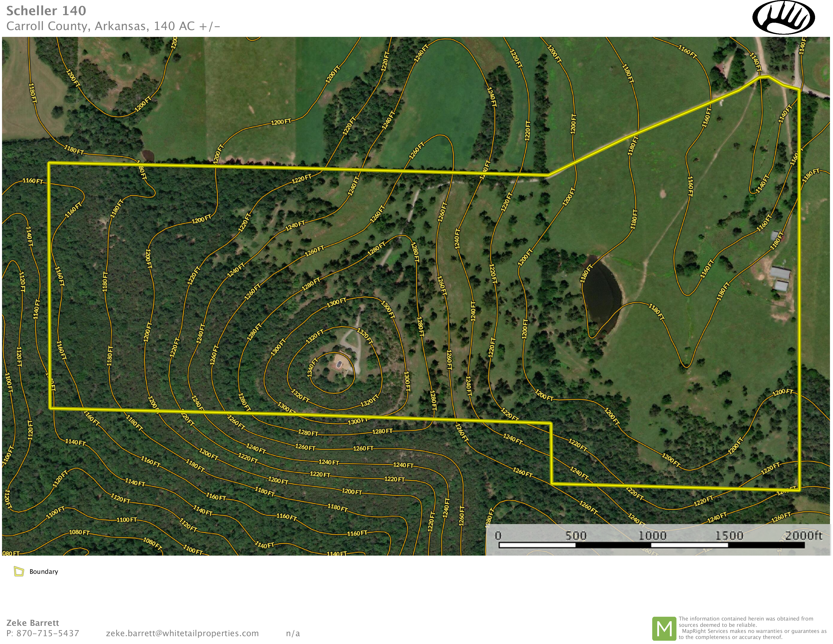Click the email zeke.barrett@whitetailproperties.com

[x=182, y=633]
